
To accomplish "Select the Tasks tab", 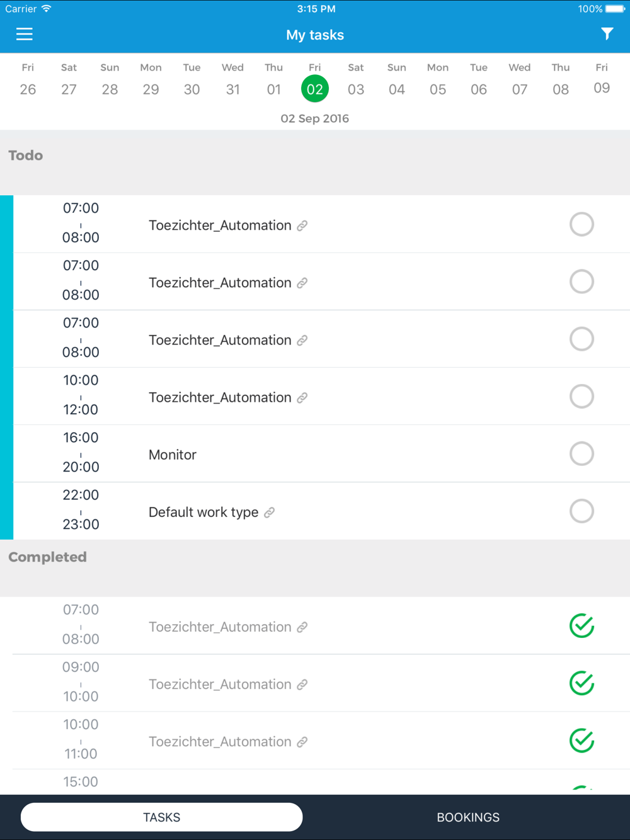I will click(x=162, y=817).
